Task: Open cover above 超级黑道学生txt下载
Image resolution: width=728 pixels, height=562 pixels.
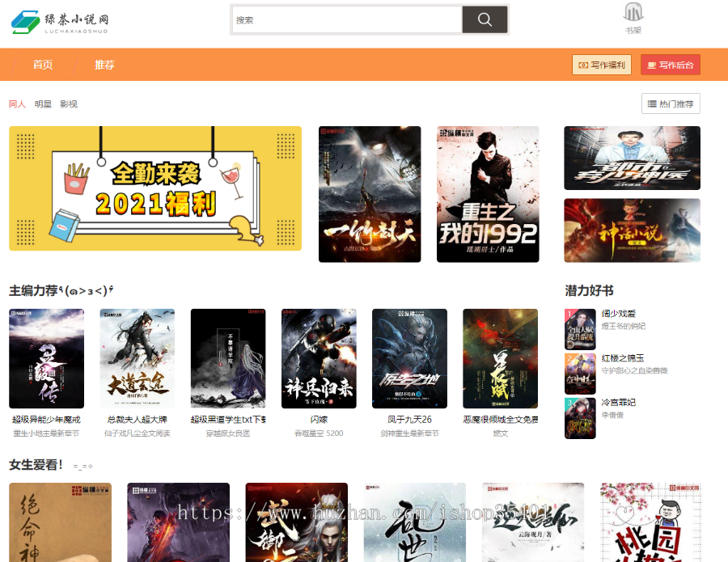Action: [228, 358]
